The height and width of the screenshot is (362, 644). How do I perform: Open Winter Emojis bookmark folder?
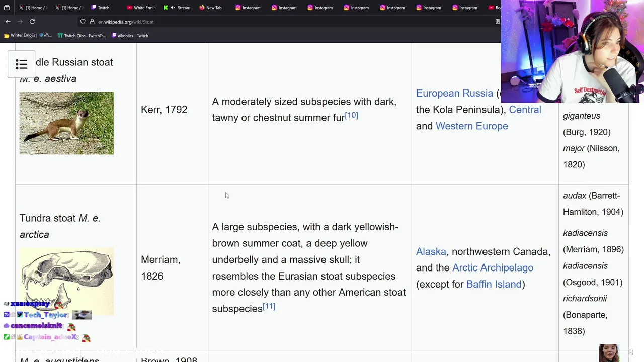[x=28, y=36]
